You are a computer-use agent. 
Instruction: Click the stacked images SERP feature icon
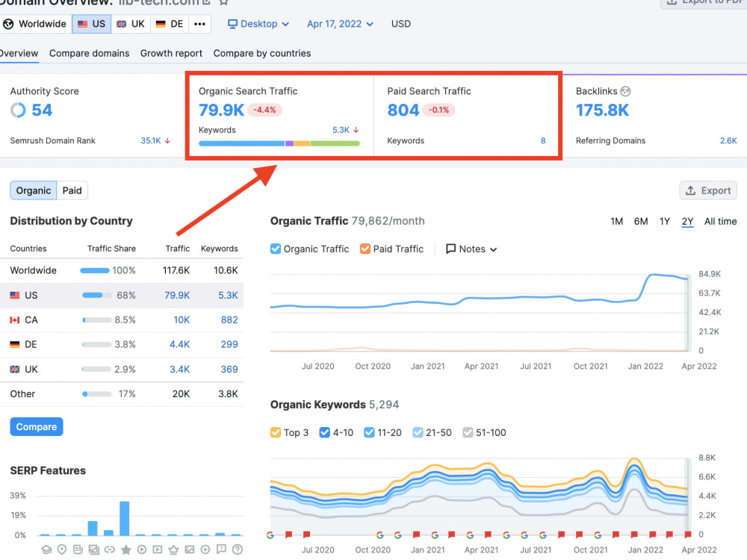point(94,550)
